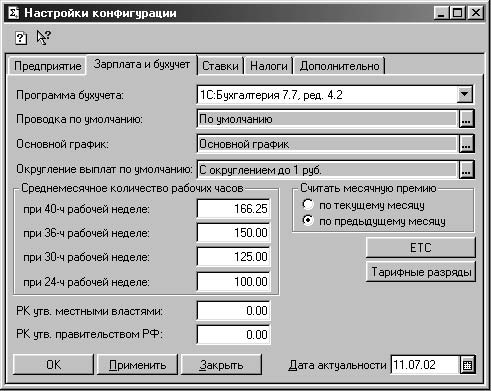Open Тарифные разряды
Image resolution: width=491 pixels, height=391 pixels.
(x=421, y=272)
